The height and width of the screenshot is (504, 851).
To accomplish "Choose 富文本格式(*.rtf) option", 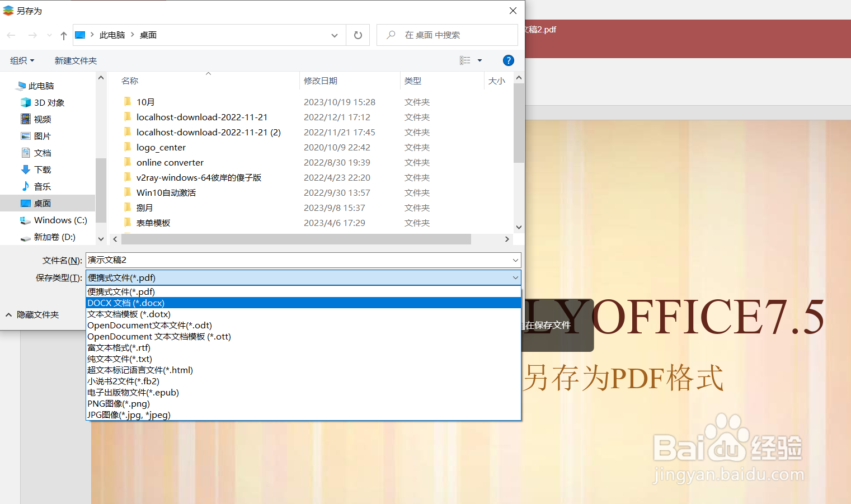I will 304,347.
